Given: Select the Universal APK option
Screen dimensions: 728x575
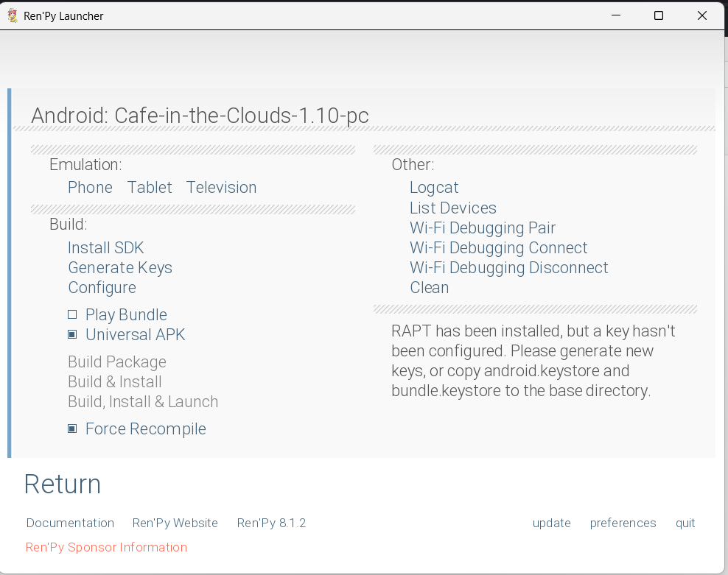Looking at the screenshot, I should [126, 334].
